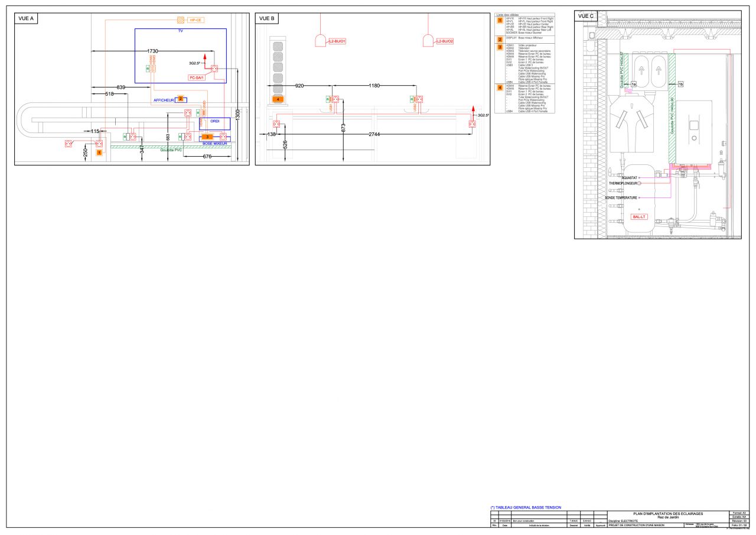Click the 1730 dimension value
The image size is (756, 535).
(x=152, y=52)
